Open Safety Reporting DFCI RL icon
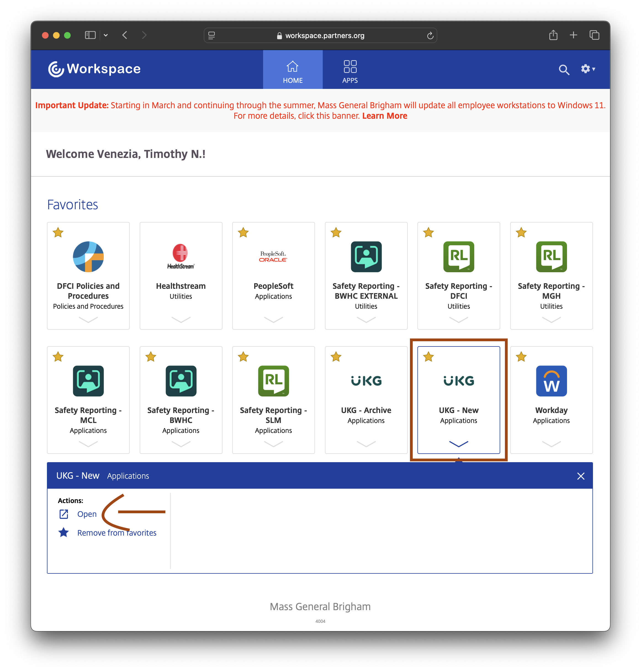This screenshot has width=641, height=672. (459, 256)
